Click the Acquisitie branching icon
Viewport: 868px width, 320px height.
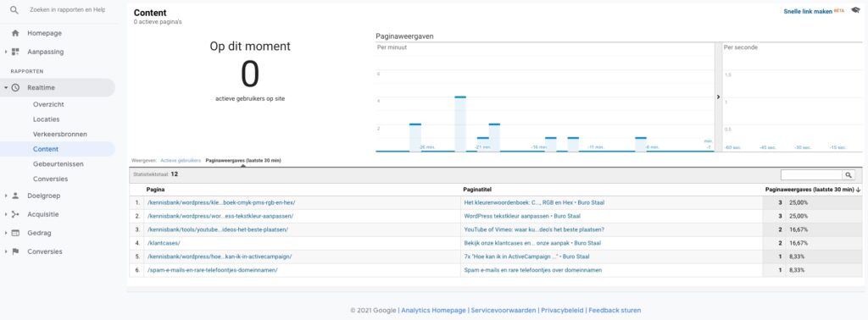click(x=15, y=214)
